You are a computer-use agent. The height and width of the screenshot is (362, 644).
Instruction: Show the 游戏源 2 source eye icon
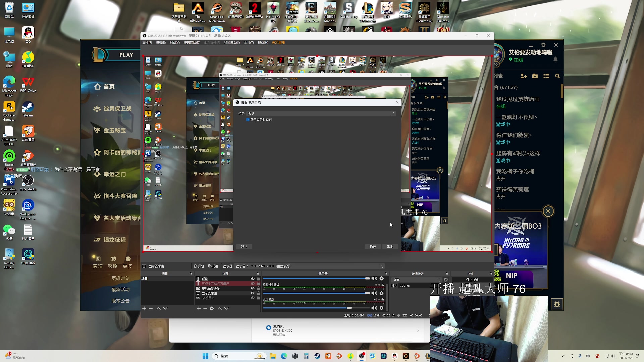click(253, 298)
